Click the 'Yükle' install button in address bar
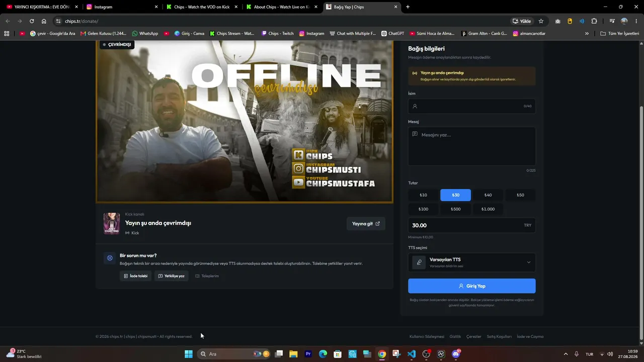Screen dimensions: 644x362 (522, 21)
